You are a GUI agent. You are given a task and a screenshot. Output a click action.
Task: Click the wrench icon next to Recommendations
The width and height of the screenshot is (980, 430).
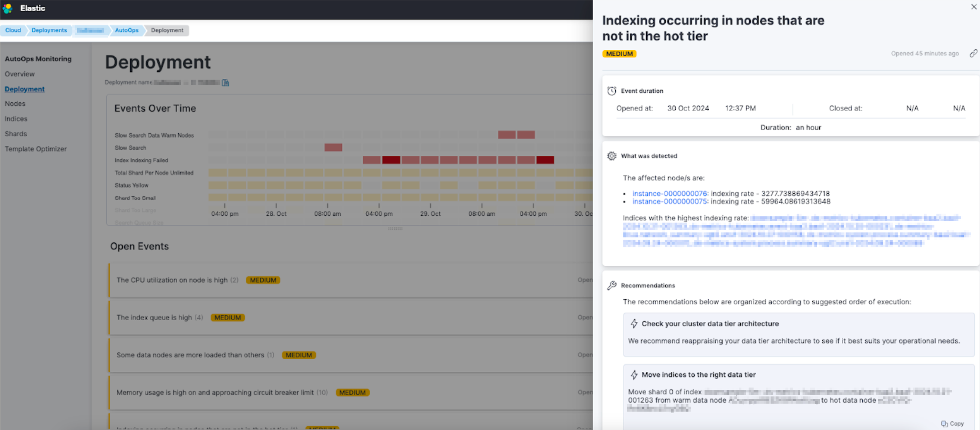coord(611,285)
